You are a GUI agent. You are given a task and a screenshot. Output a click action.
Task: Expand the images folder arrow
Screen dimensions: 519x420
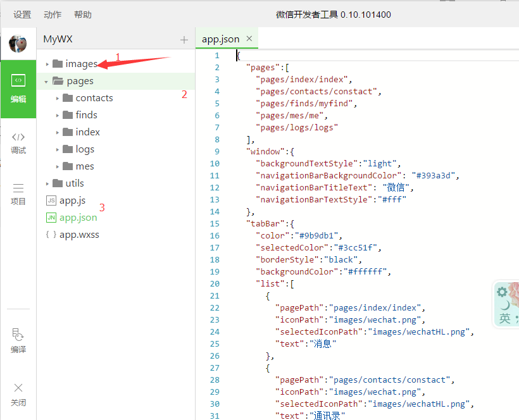47,64
